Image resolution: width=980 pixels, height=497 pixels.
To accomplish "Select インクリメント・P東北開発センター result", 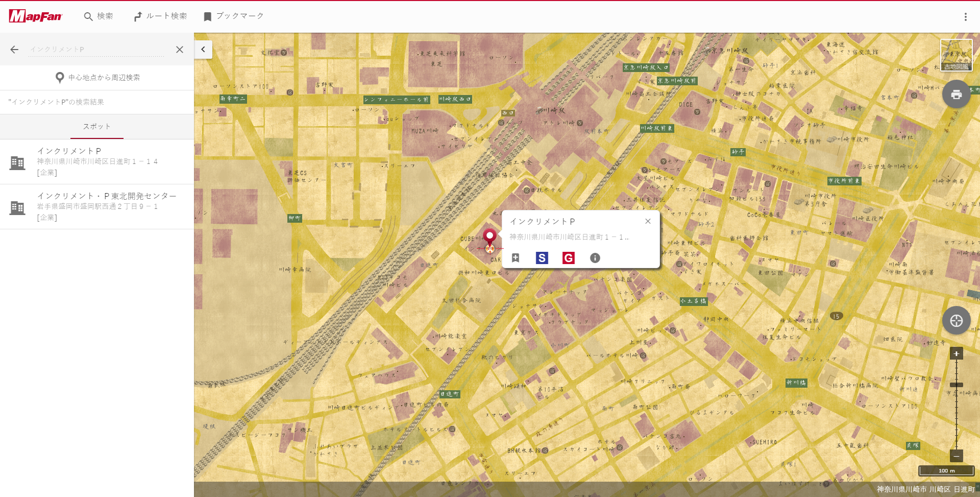I will coord(97,207).
